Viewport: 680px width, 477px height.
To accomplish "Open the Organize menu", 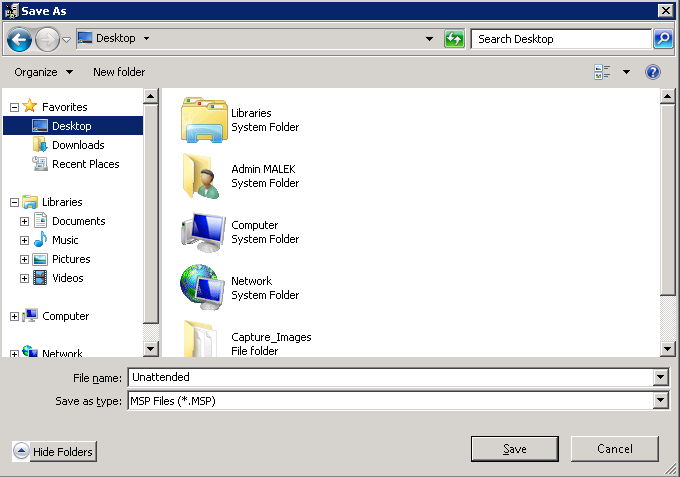I will (43, 72).
